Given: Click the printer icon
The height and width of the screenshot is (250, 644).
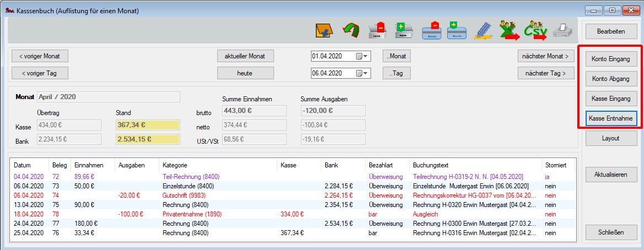Looking at the screenshot, I should pyautogui.click(x=562, y=31).
